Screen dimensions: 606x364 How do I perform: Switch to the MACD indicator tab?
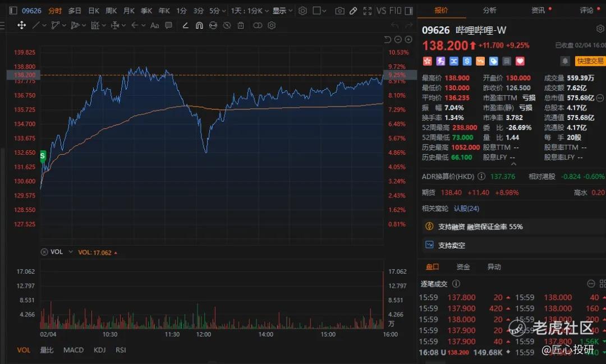[x=74, y=350]
